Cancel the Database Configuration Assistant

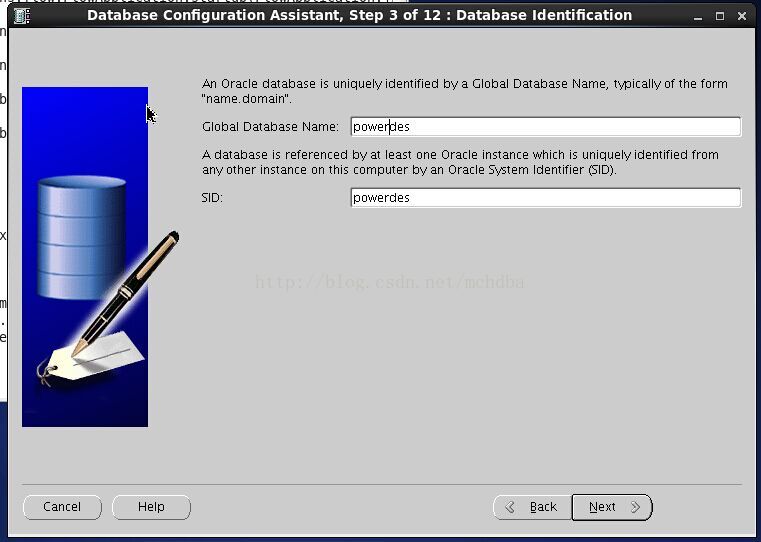(x=62, y=507)
